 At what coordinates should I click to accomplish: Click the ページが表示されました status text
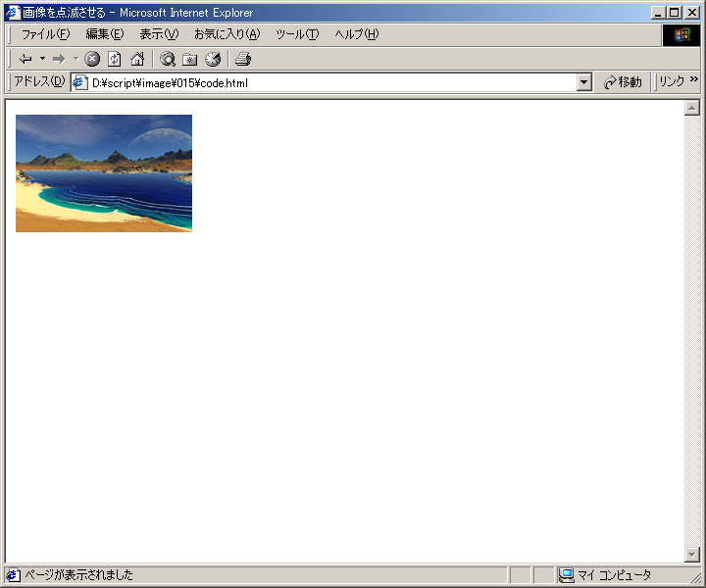click(x=78, y=575)
